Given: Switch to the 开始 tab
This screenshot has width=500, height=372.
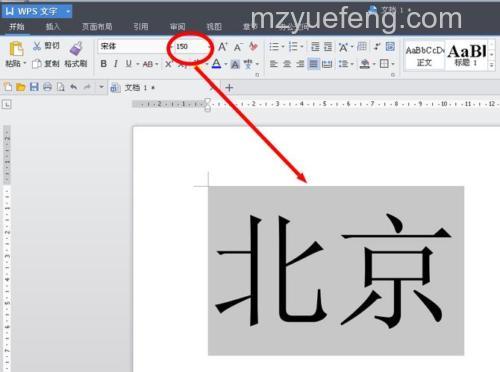Looking at the screenshot, I should tap(16, 27).
